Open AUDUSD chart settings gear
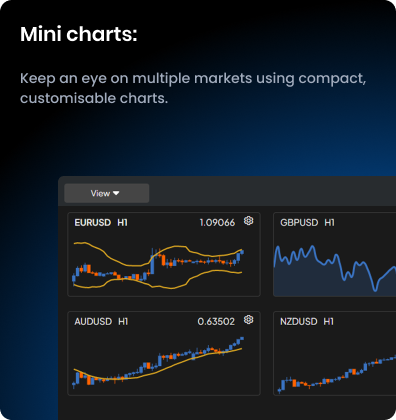The height and width of the screenshot is (420, 396). click(x=248, y=320)
